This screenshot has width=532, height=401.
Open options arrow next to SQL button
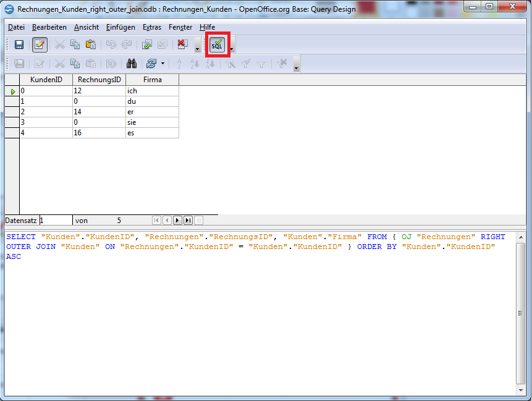232,45
